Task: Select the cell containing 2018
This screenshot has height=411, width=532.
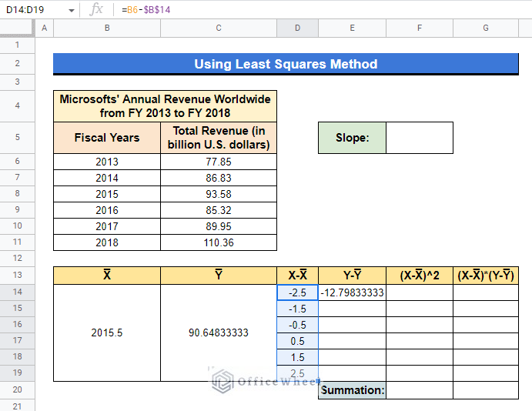Action: coord(107,242)
